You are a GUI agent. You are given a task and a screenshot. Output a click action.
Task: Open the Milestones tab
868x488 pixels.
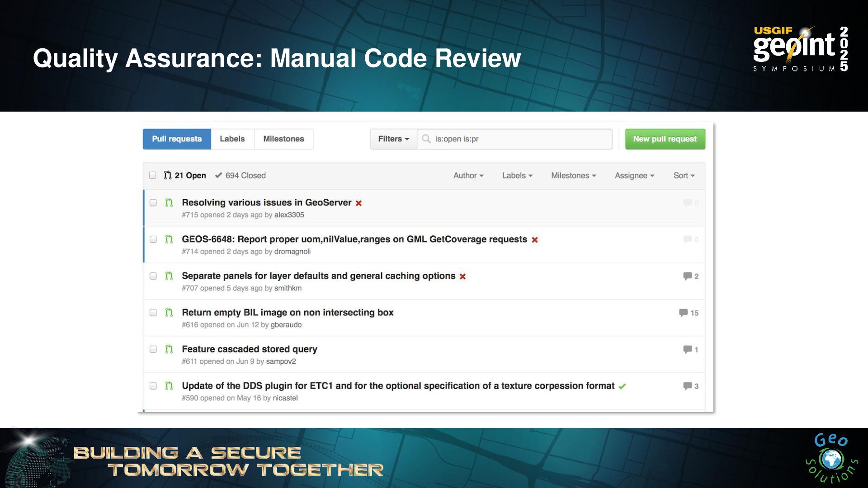pyautogui.click(x=283, y=139)
